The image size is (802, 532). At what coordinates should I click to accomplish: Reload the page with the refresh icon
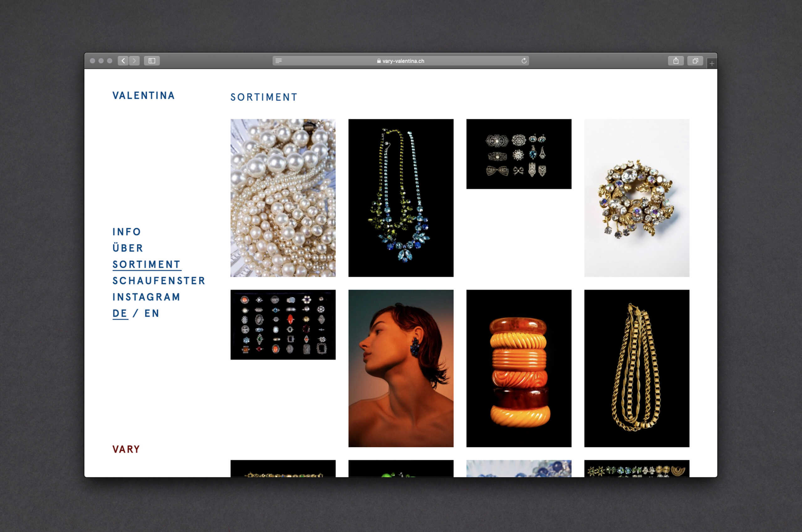(x=524, y=61)
